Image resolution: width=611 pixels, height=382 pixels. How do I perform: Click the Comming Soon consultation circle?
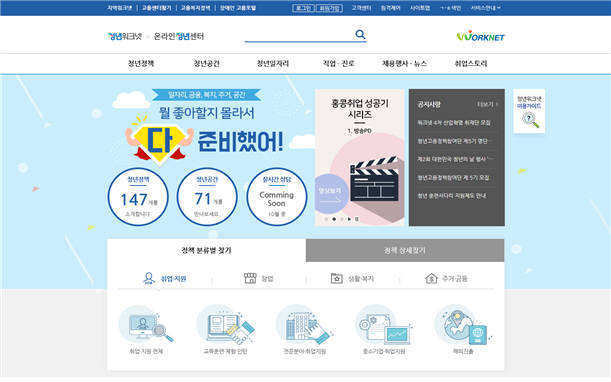(x=276, y=197)
